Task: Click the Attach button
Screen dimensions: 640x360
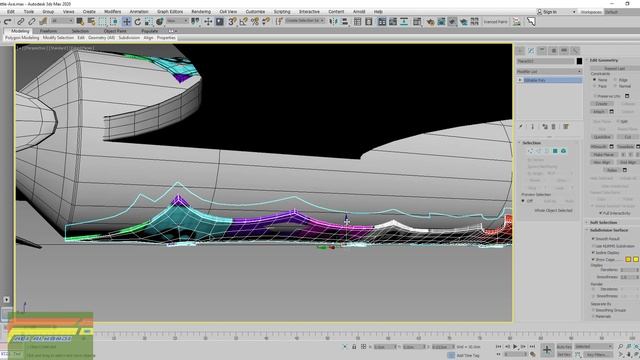Action: coord(598,111)
